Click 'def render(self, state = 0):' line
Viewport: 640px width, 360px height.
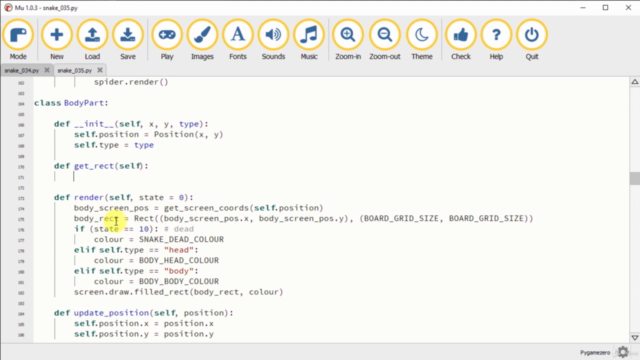[124, 198]
